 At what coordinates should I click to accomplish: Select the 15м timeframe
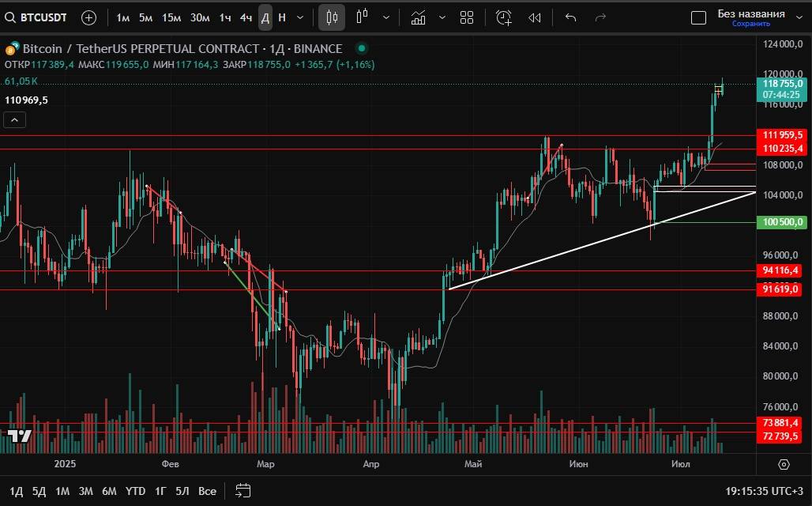coord(171,17)
